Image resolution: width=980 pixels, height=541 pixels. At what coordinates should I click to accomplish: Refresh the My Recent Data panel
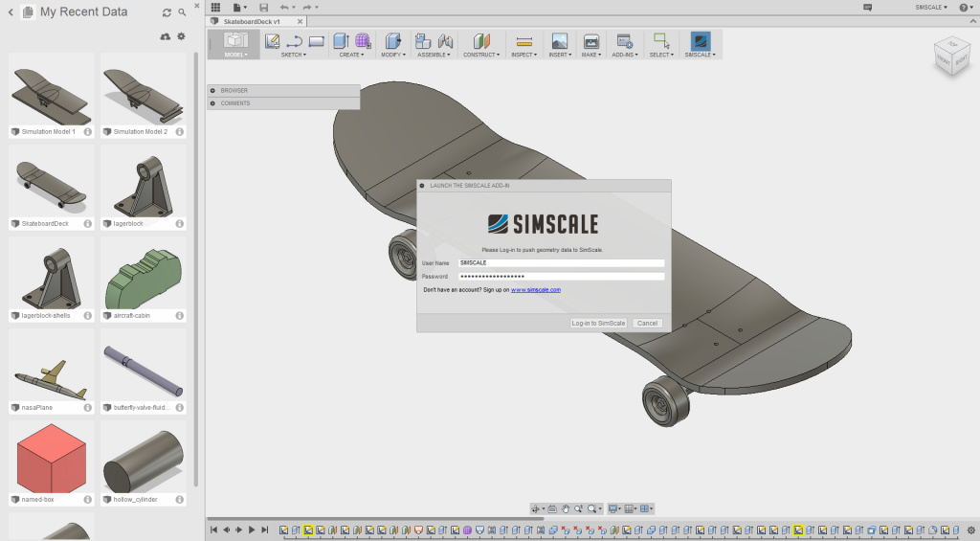point(167,12)
